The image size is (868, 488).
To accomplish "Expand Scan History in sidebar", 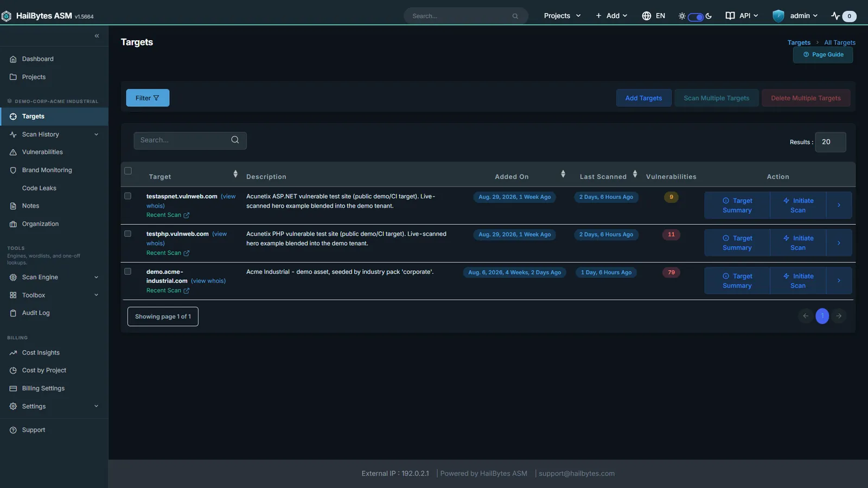I will coord(54,134).
